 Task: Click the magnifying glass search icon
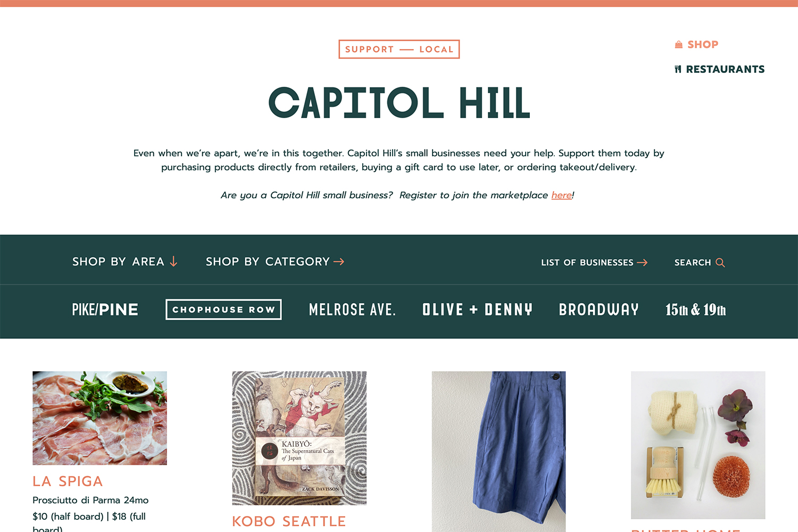[x=720, y=262]
